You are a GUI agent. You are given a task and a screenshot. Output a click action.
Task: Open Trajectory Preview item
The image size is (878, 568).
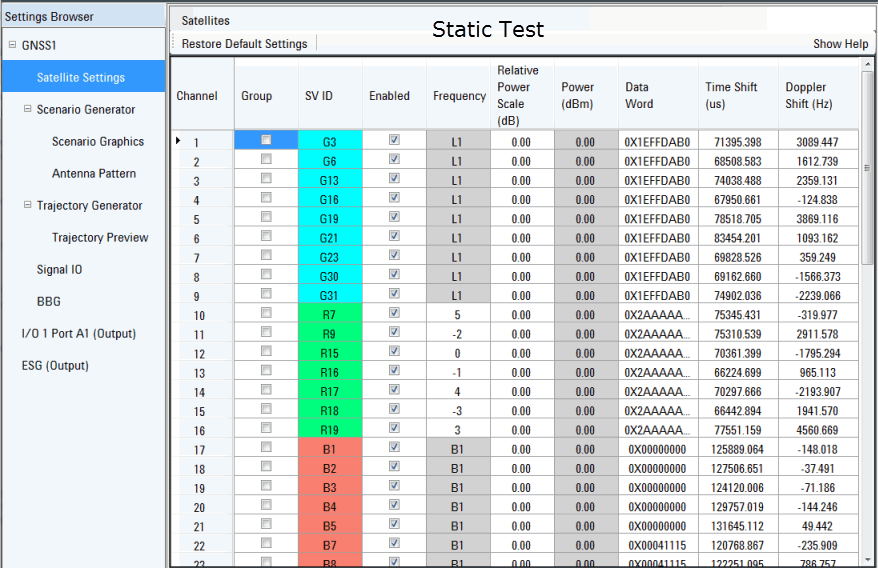pyautogui.click(x=100, y=237)
